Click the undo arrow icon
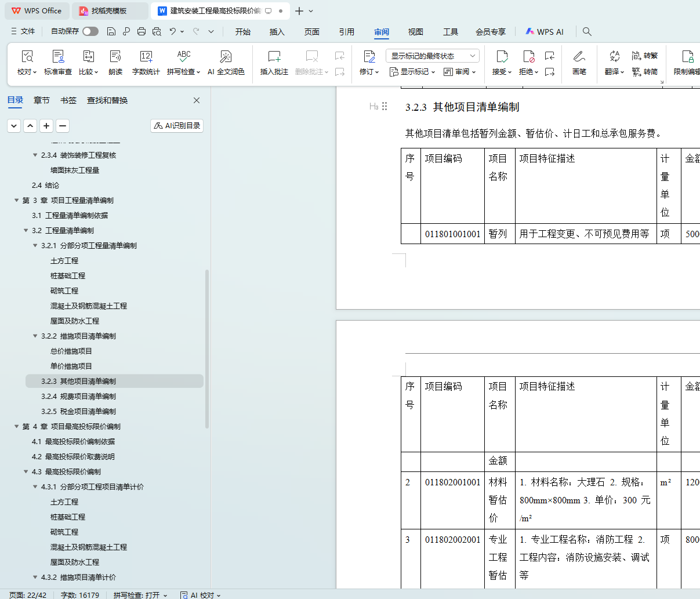This screenshot has height=599, width=700. click(x=173, y=31)
